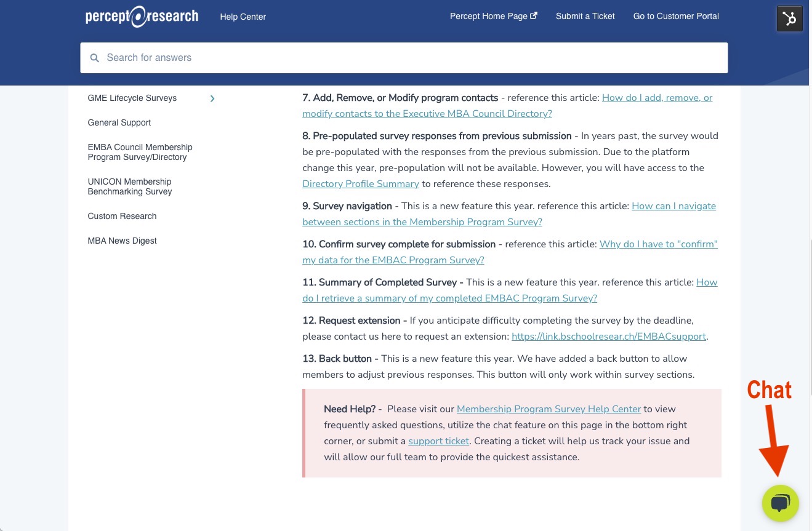Open the Help Center header link

pos(243,17)
